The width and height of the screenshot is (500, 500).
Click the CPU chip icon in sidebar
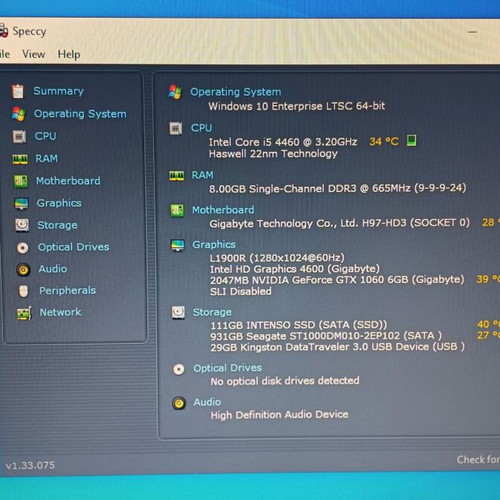(19, 136)
